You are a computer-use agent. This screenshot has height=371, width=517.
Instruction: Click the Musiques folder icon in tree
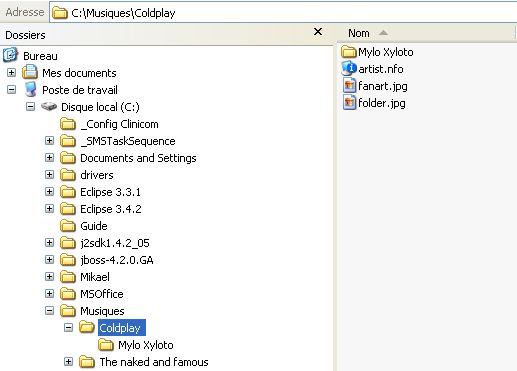[68, 311]
